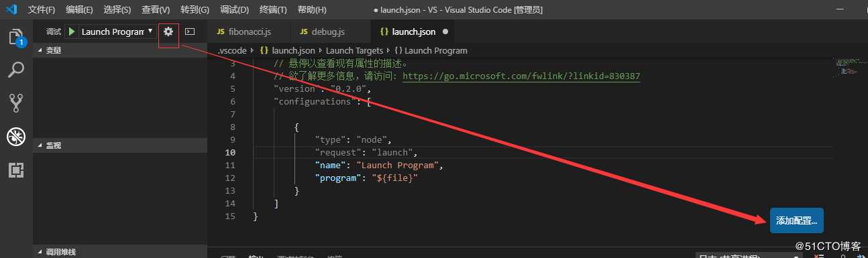Click the 调试 label in debug toolbar
This screenshot has width=868, height=258.
click(x=53, y=31)
